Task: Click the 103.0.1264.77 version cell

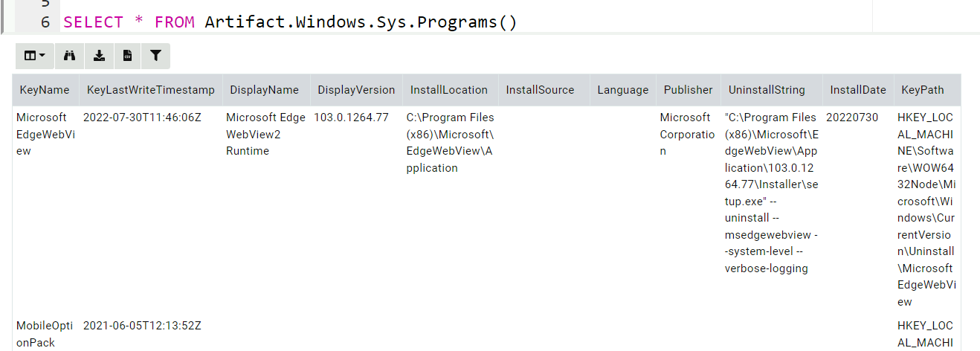Action: click(351, 117)
